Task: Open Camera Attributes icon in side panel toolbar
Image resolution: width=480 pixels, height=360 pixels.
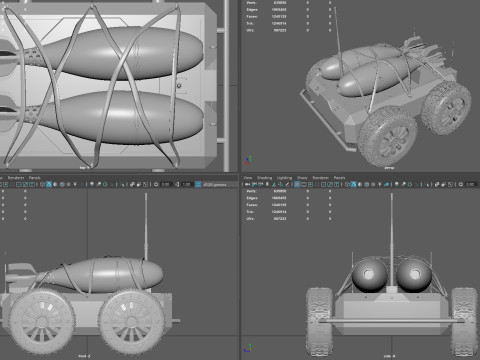Action: pyautogui.click(x=261, y=184)
